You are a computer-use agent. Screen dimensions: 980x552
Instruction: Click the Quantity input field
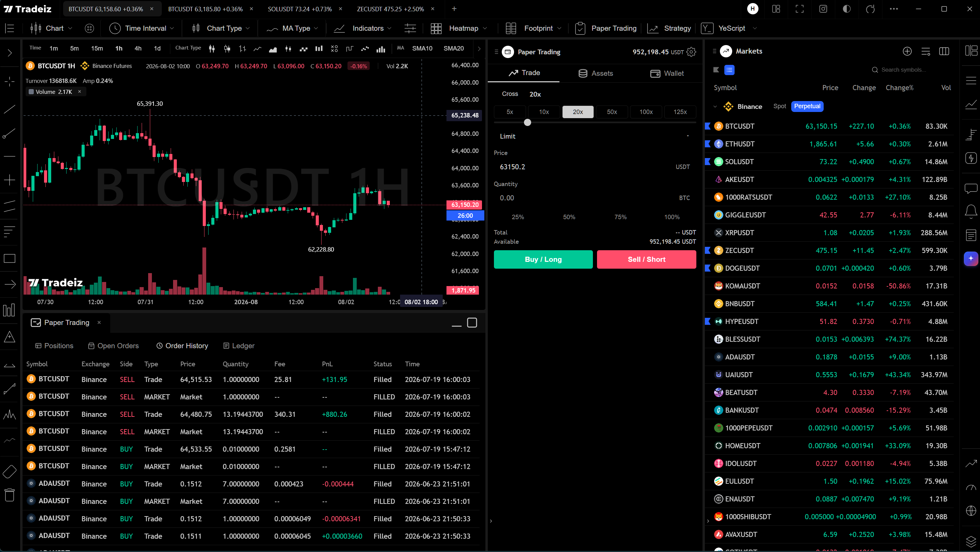point(595,198)
